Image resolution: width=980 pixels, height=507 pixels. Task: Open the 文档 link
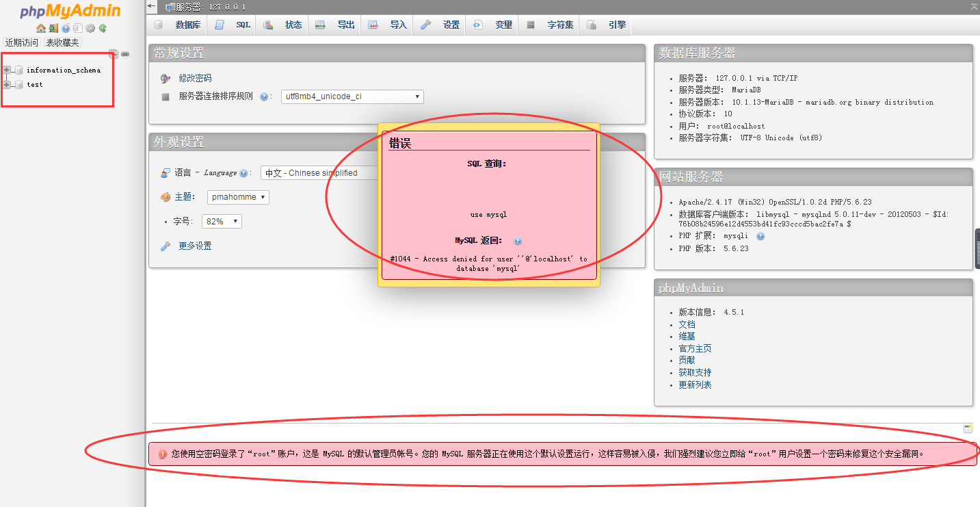(687, 324)
